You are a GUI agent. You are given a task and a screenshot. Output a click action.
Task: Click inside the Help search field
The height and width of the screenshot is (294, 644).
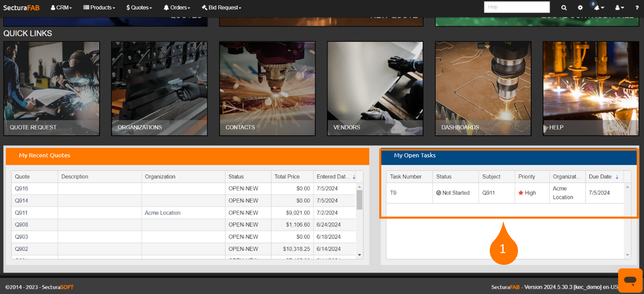coord(516,7)
